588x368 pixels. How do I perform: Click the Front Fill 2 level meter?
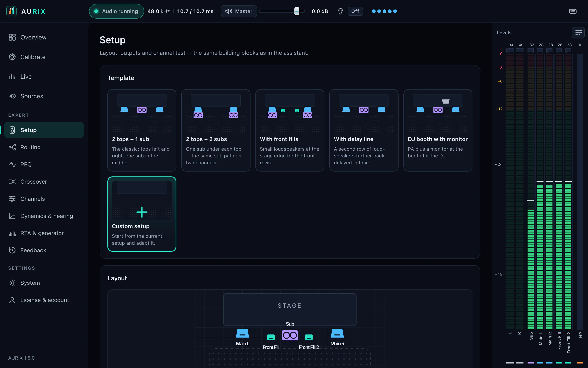pos(568,192)
